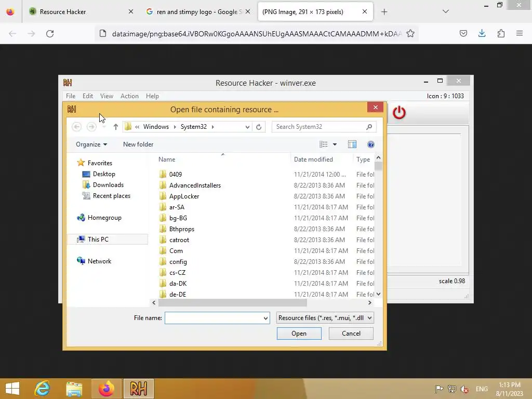Click the muted volume tray icon
532x399 pixels.
tap(464, 389)
